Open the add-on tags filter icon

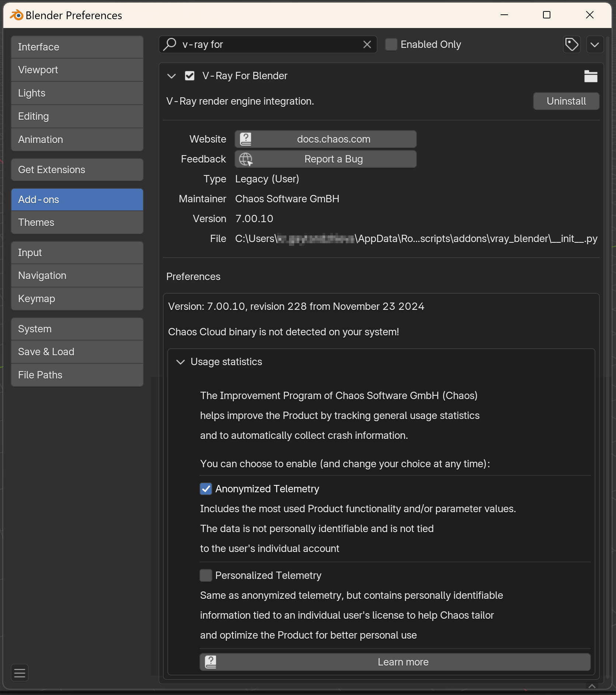572,45
